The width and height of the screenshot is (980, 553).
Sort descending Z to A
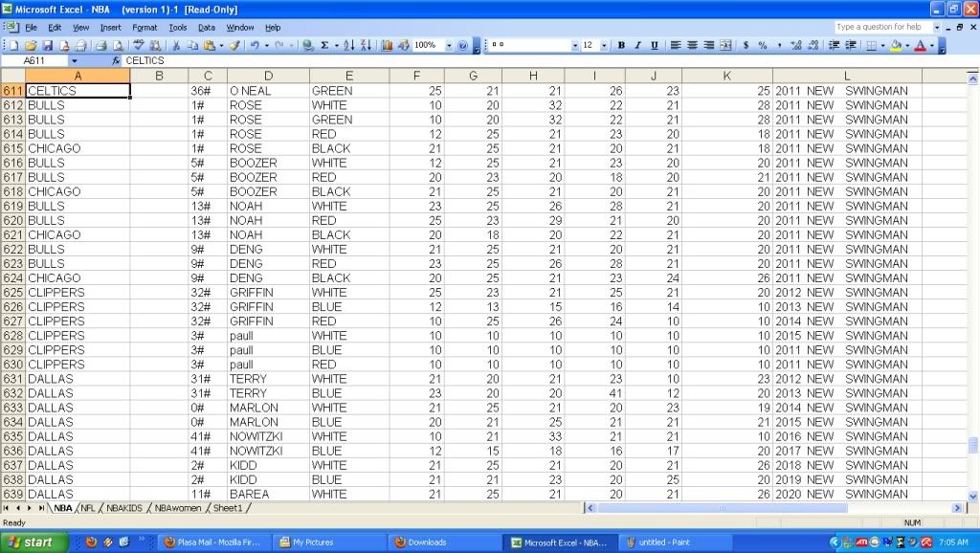coord(366,46)
